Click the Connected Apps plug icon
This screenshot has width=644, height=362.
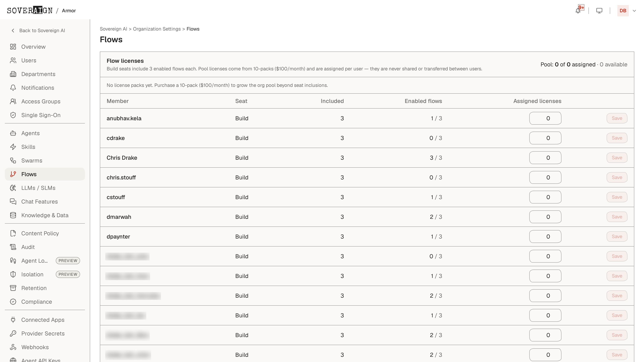pos(13,320)
